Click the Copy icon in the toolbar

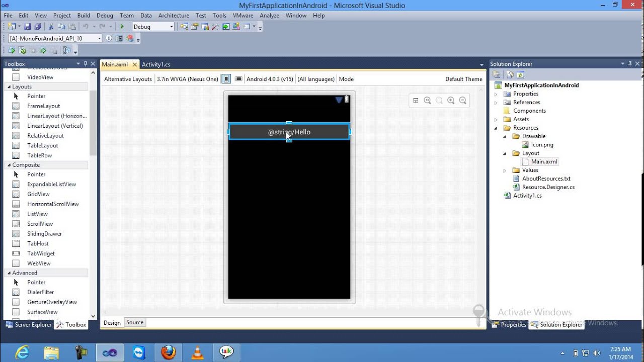tap(61, 27)
